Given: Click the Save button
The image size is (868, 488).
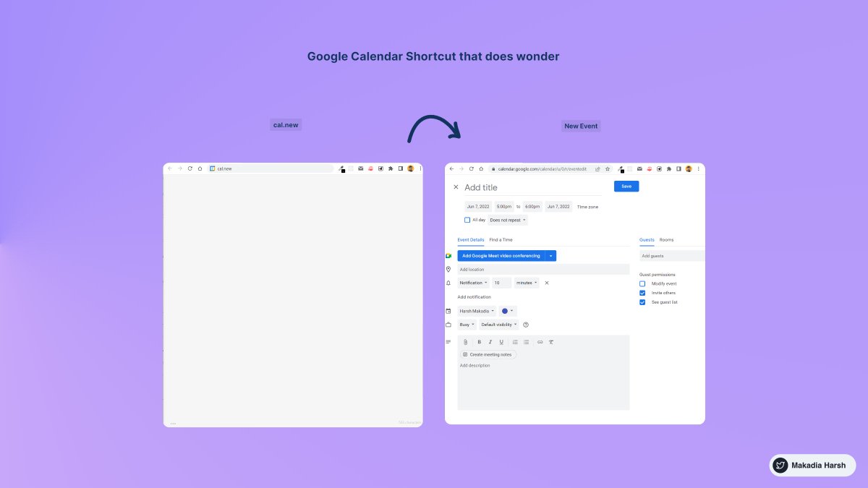Looking at the screenshot, I should click(x=626, y=187).
